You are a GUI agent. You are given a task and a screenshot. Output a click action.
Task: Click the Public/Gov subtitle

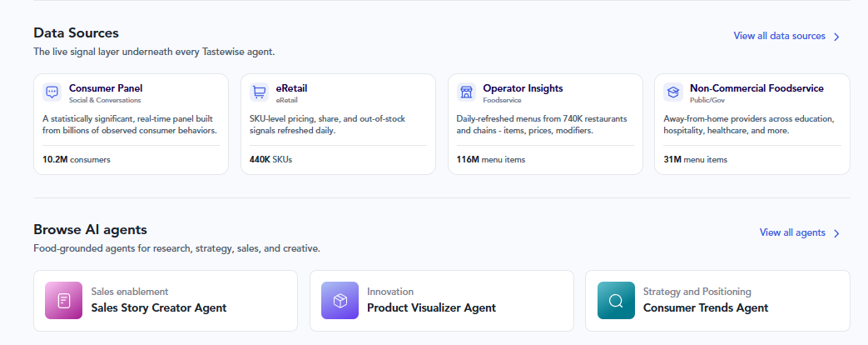[x=707, y=100]
